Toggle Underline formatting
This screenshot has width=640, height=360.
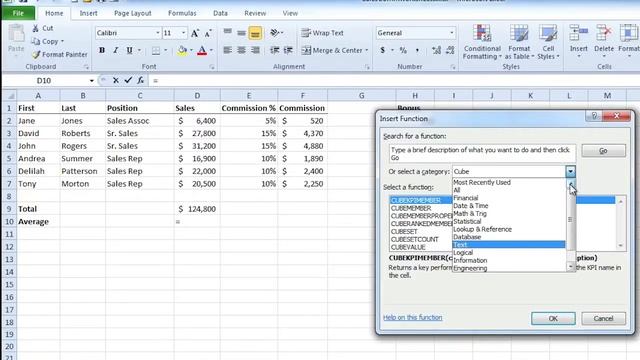[x=129, y=50]
